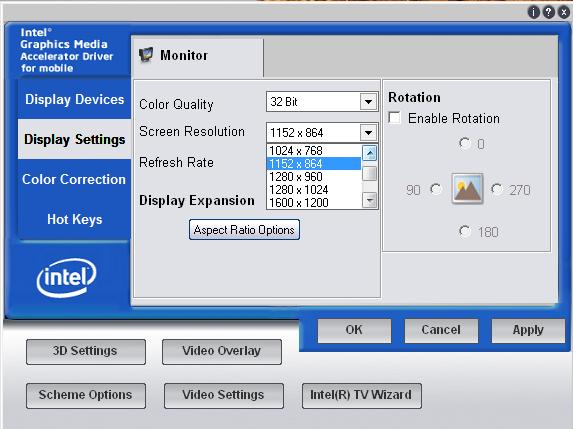Click the resolution list scrollbar thumb
573x429 pixels.
click(370, 174)
